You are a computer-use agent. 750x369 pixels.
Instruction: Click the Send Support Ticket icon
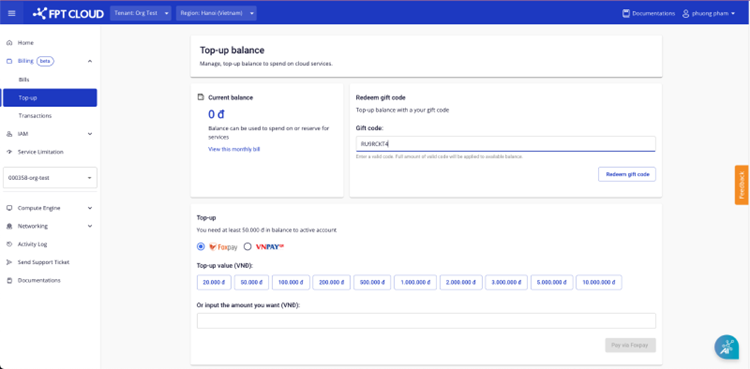pyautogui.click(x=9, y=262)
